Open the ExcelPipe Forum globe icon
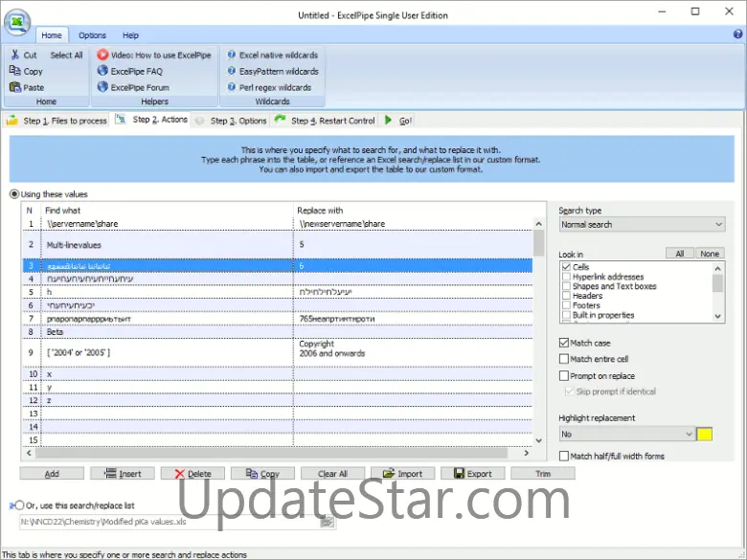The width and height of the screenshot is (747, 560). click(102, 87)
